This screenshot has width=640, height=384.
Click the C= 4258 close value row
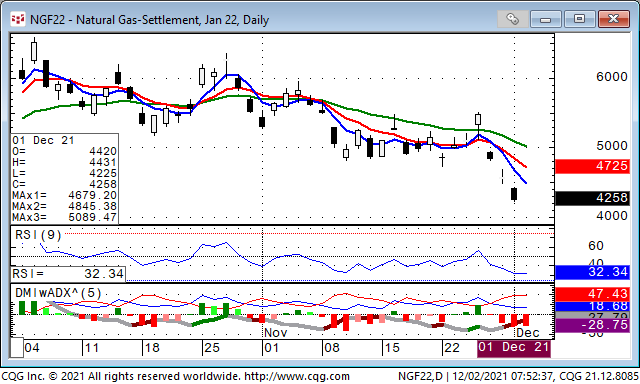(64, 184)
